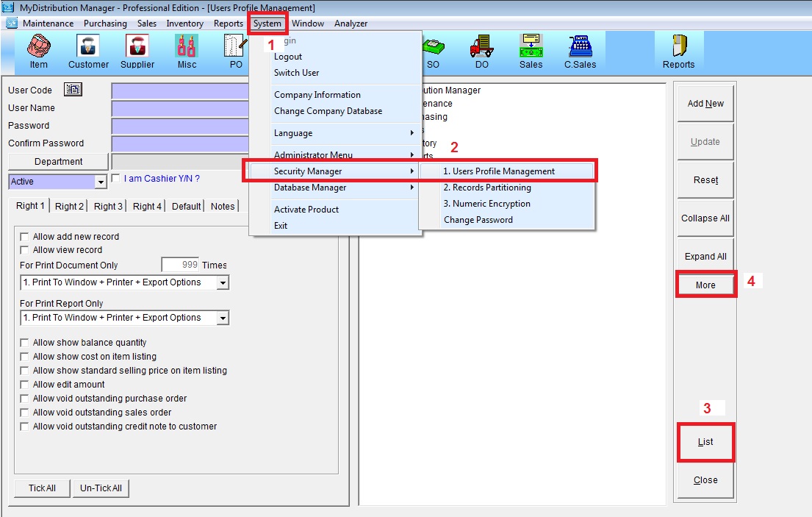The height and width of the screenshot is (517, 812).
Task: Click the User Code lookup icon
Action: [x=73, y=90]
